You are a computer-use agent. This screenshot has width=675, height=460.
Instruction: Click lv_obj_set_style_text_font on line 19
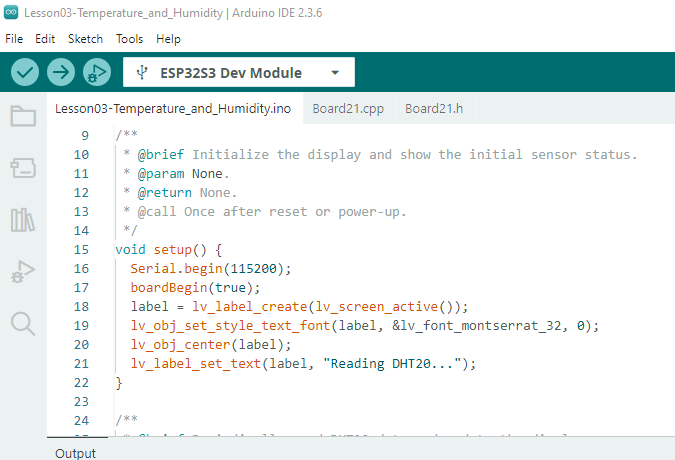tap(230, 325)
